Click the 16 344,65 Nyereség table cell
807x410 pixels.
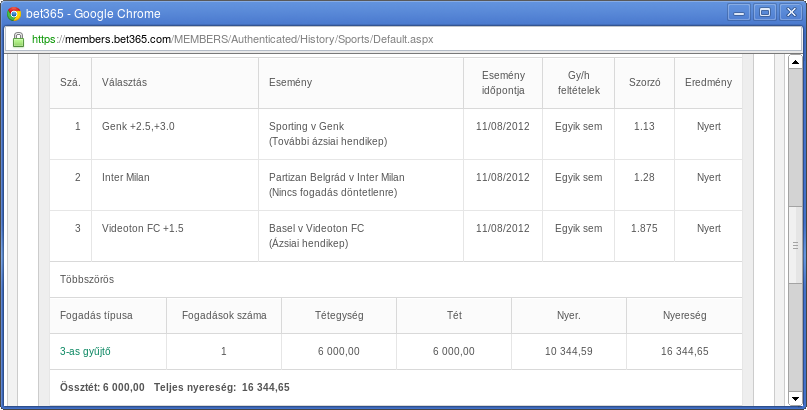(x=685, y=351)
